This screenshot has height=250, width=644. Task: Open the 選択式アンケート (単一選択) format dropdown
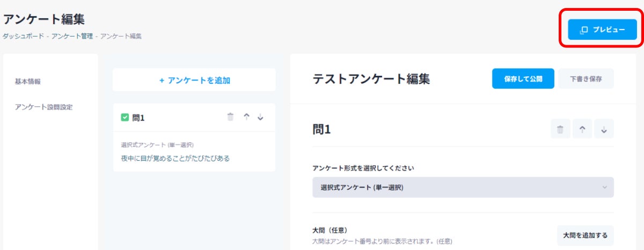pyautogui.click(x=463, y=188)
